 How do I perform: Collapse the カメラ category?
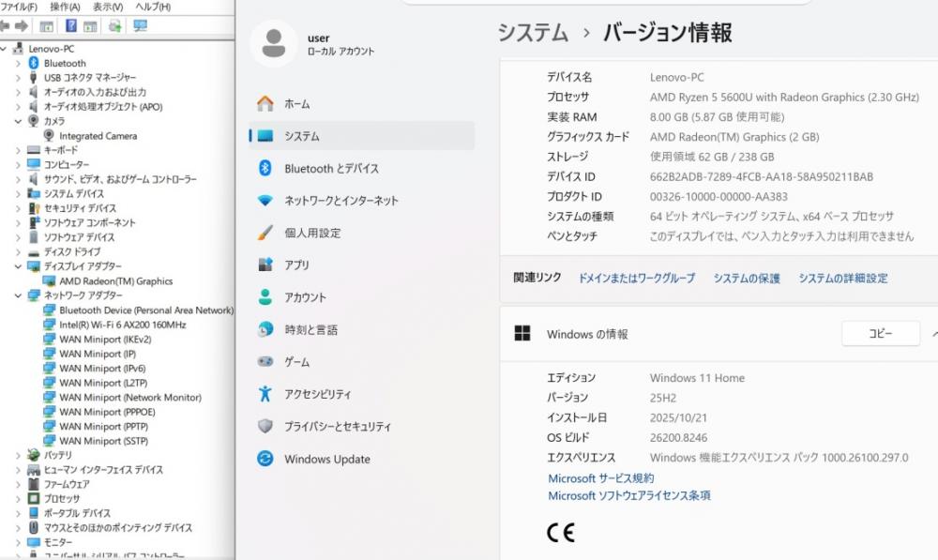pyautogui.click(x=18, y=121)
